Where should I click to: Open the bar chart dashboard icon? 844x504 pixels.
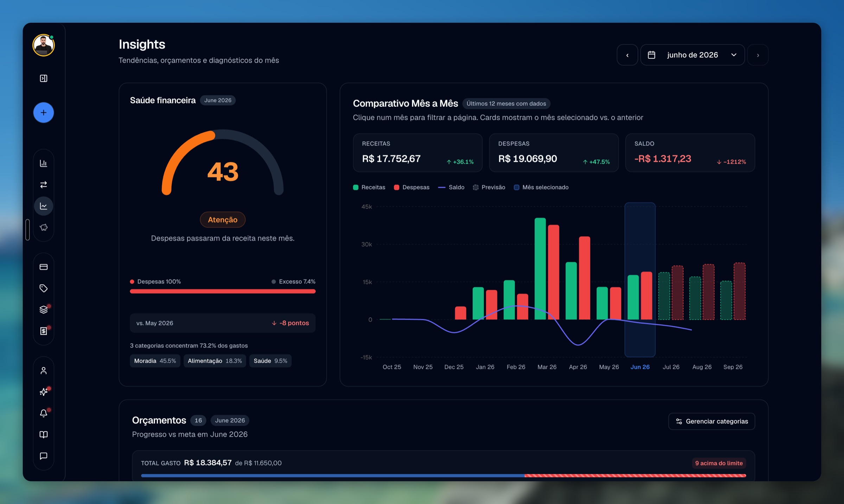pyautogui.click(x=44, y=163)
